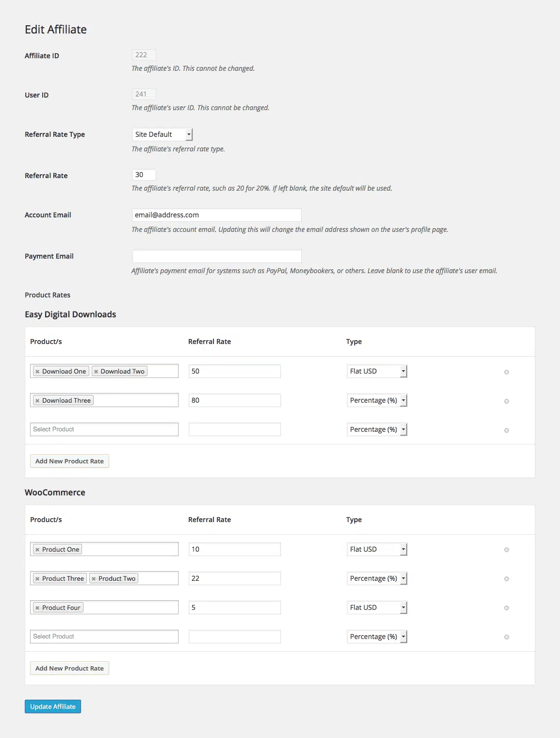Add new product rate under WooCommerce
This screenshot has height=738, width=560.
pyautogui.click(x=69, y=668)
